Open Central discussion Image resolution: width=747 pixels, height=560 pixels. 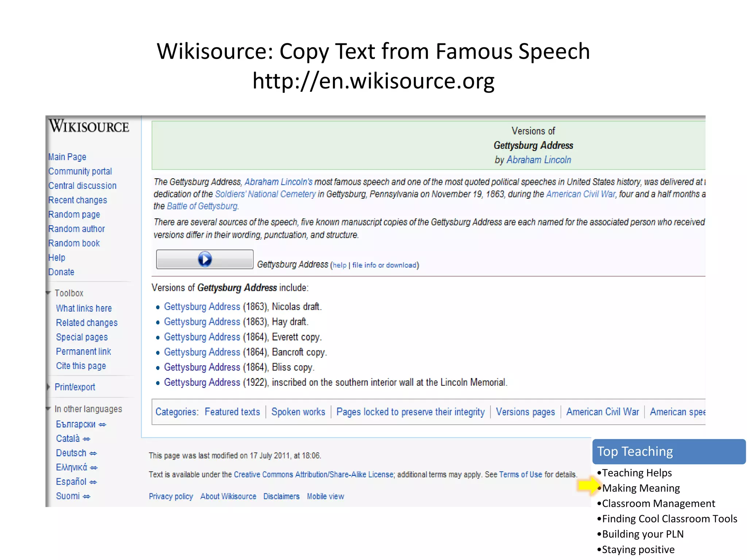pyautogui.click(x=82, y=186)
